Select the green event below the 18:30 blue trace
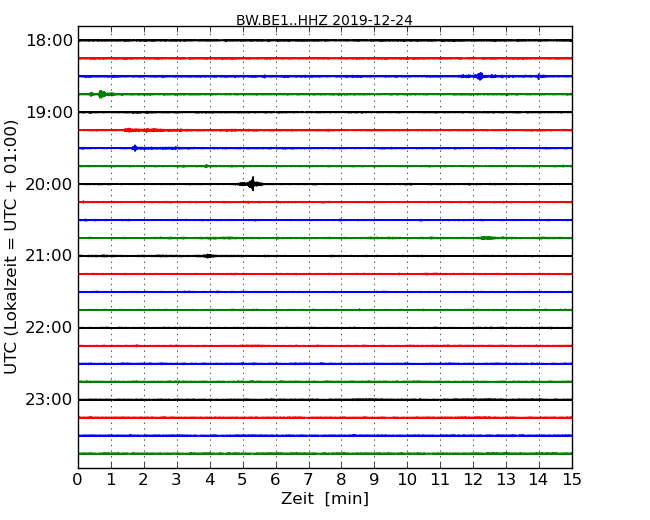650x520 pixels. (x=102, y=94)
